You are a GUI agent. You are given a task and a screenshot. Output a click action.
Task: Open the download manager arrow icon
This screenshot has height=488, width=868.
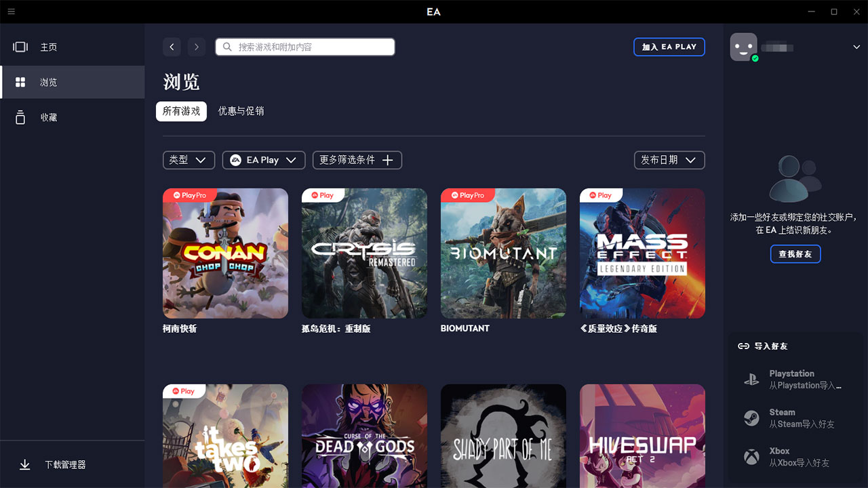point(25,464)
